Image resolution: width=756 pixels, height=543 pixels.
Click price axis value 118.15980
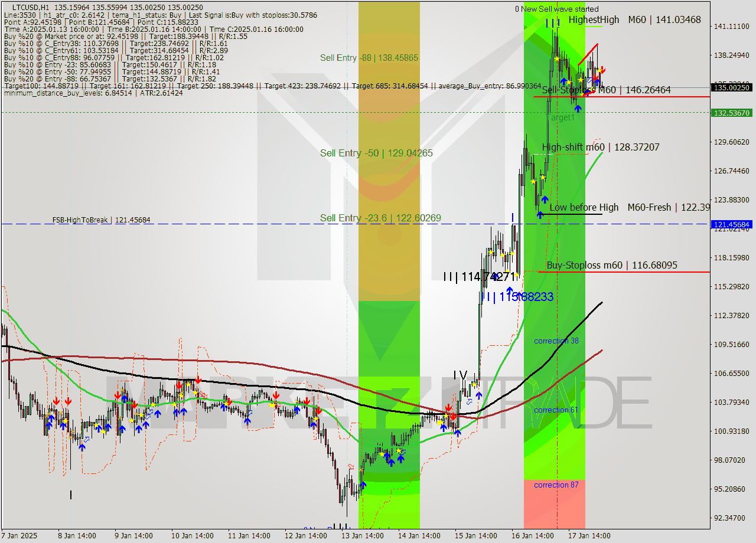click(x=732, y=257)
